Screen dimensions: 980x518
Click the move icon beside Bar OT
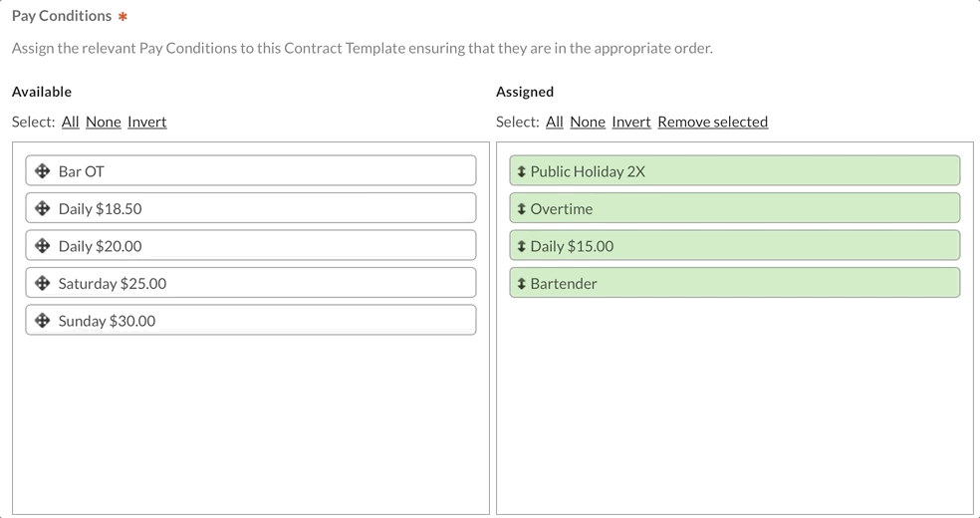tap(43, 171)
